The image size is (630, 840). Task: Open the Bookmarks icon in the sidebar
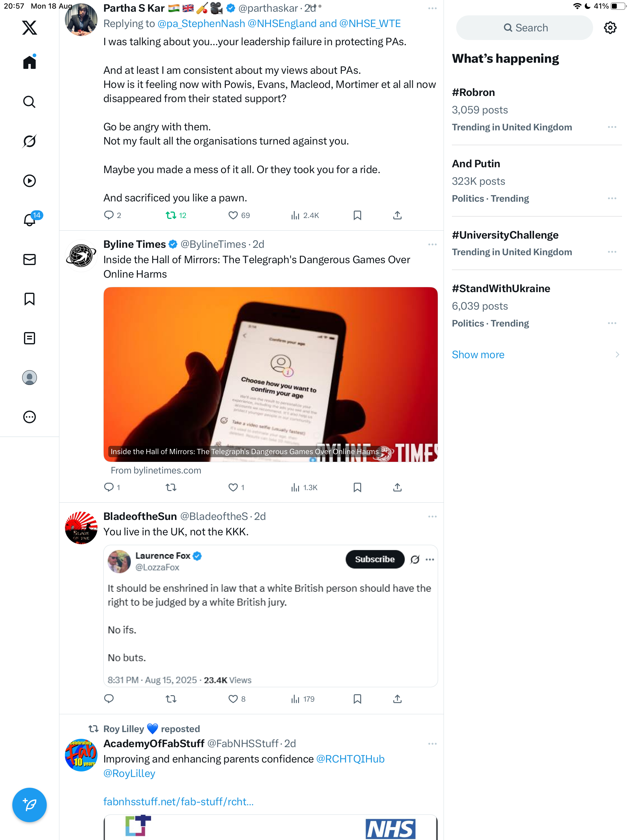point(29,299)
